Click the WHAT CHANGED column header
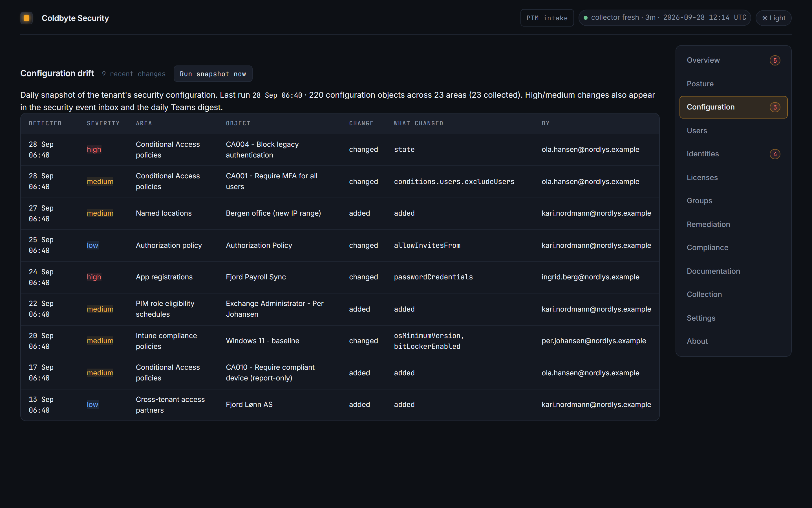 pyautogui.click(x=418, y=123)
